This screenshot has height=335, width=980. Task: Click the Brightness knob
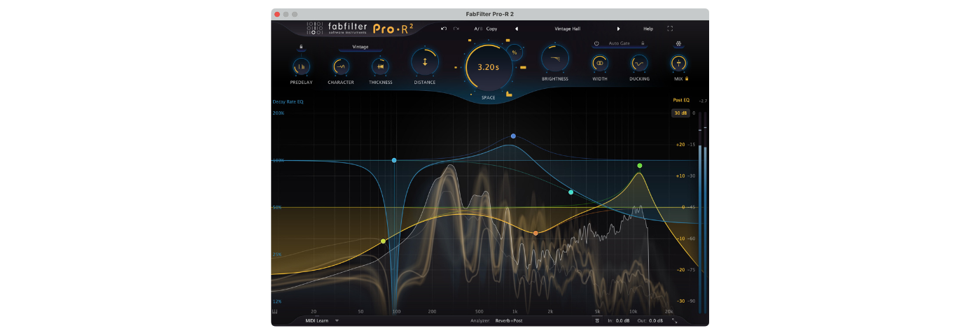click(555, 58)
